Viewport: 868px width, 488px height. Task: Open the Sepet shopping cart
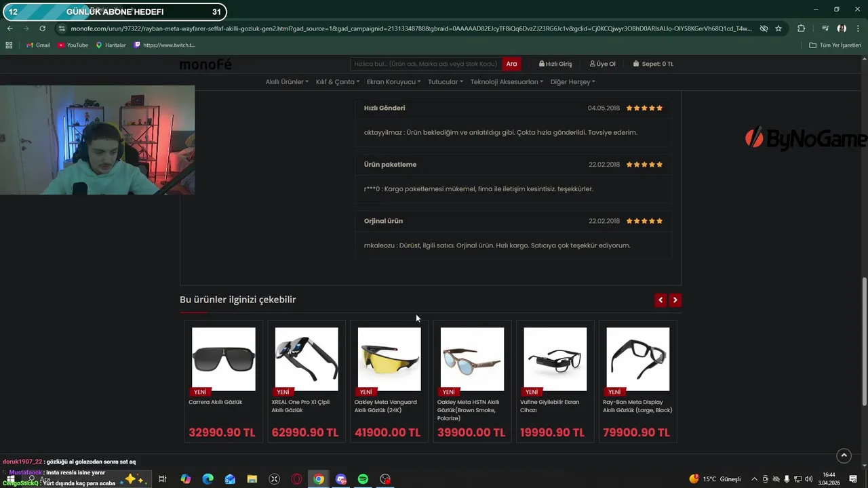click(653, 64)
